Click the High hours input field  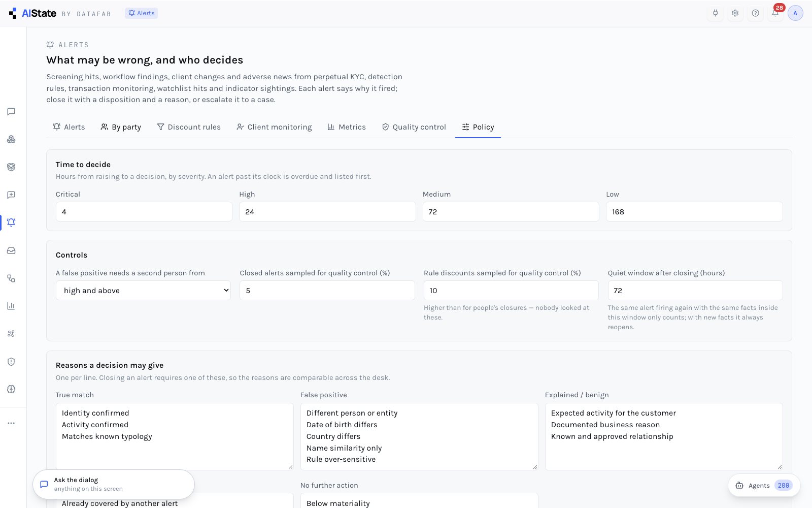(x=327, y=212)
